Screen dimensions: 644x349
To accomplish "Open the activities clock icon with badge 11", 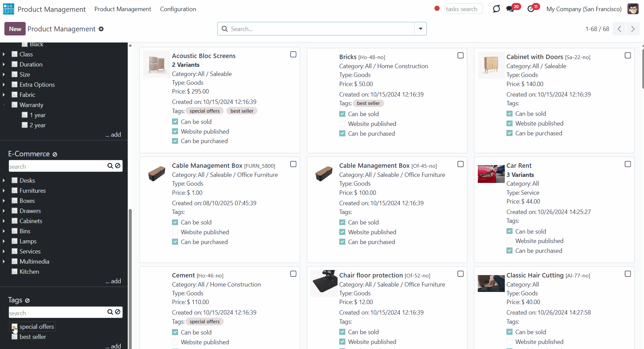I will (531, 9).
